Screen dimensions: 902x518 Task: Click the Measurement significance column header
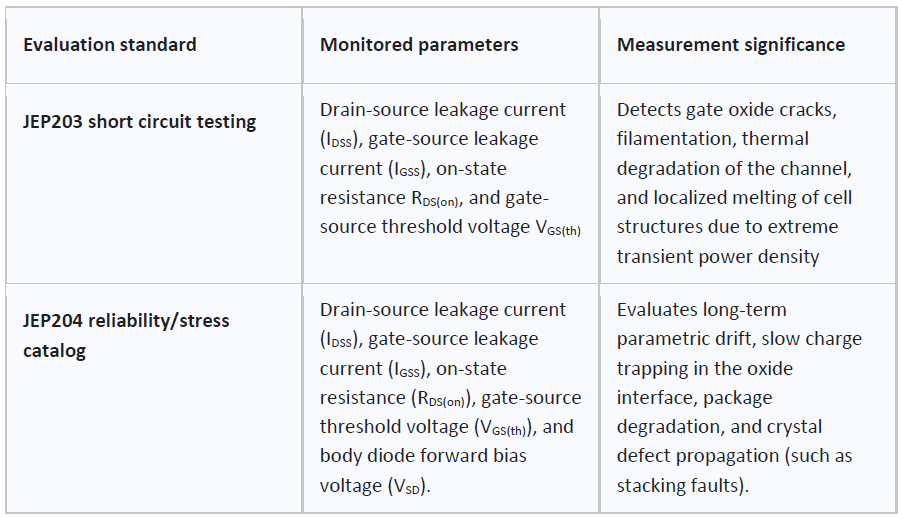click(731, 45)
